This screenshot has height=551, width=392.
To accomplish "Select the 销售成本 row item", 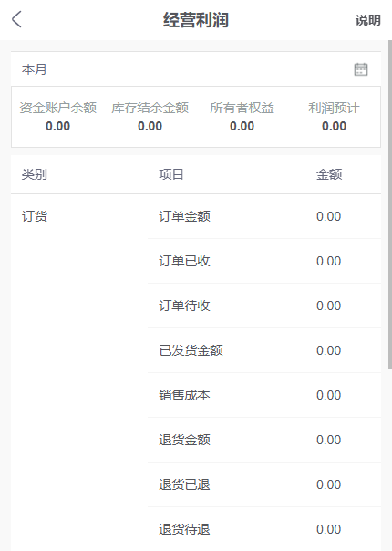I will (184, 395).
